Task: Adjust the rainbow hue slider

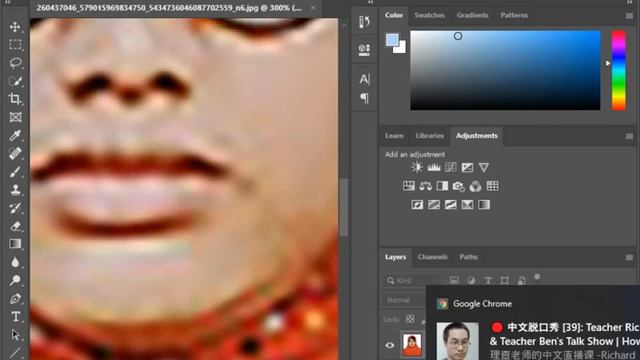Action: (x=618, y=70)
